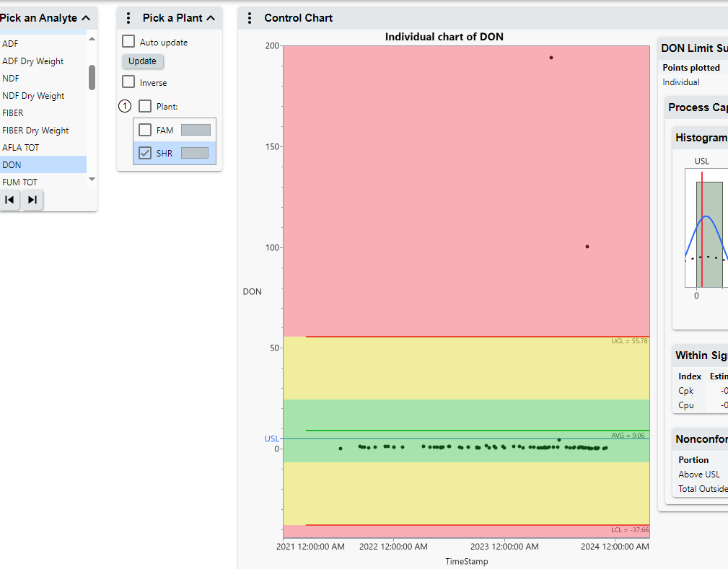Viewport: 728px width, 569px height.
Task: Click the SHR color swatch
Action: [x=194, y=153]
